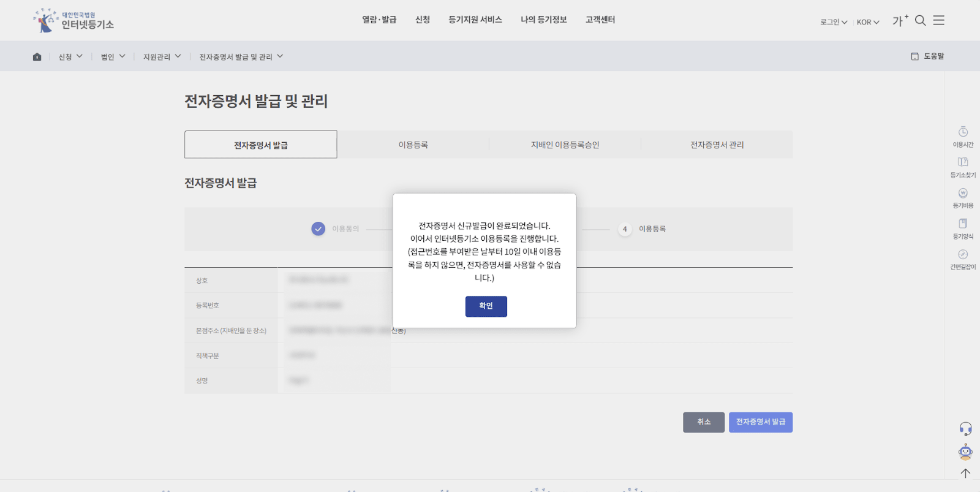Click the completed 이용동의 step checkmark
Image resolution: width=980 pixels, height=492 pixels.
pos(318,229)
